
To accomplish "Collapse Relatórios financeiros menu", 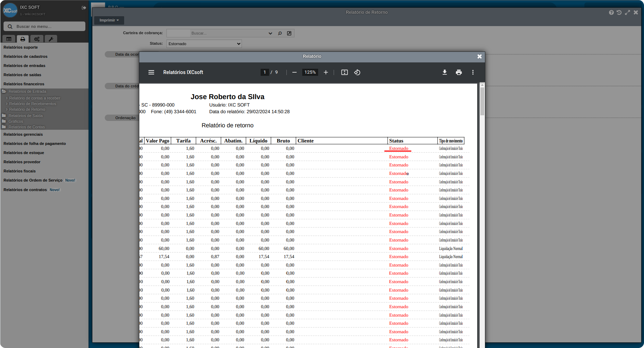I will click(24, 84).
